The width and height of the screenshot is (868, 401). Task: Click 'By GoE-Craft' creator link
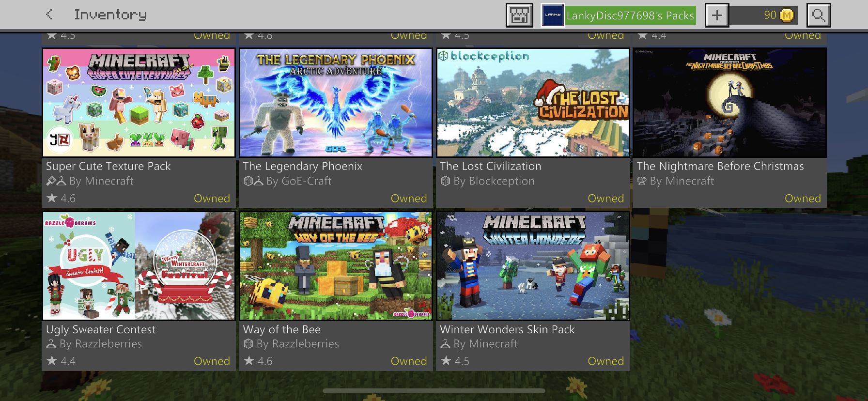[299, 181]
